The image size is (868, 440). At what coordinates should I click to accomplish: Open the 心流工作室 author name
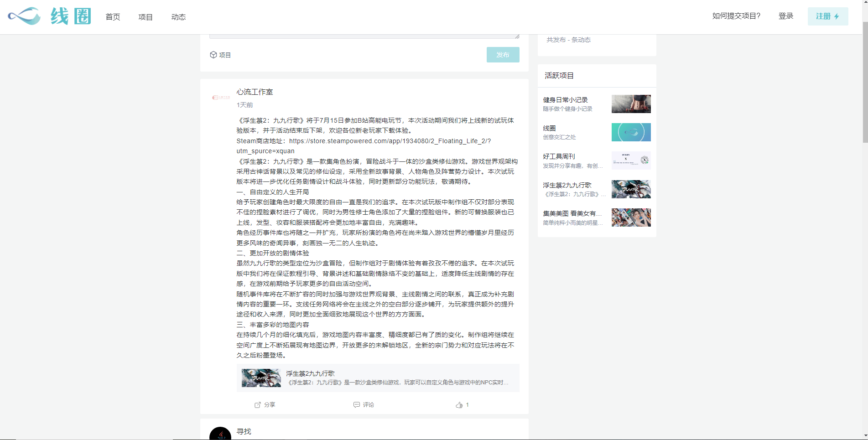click(x=255, y=92)
